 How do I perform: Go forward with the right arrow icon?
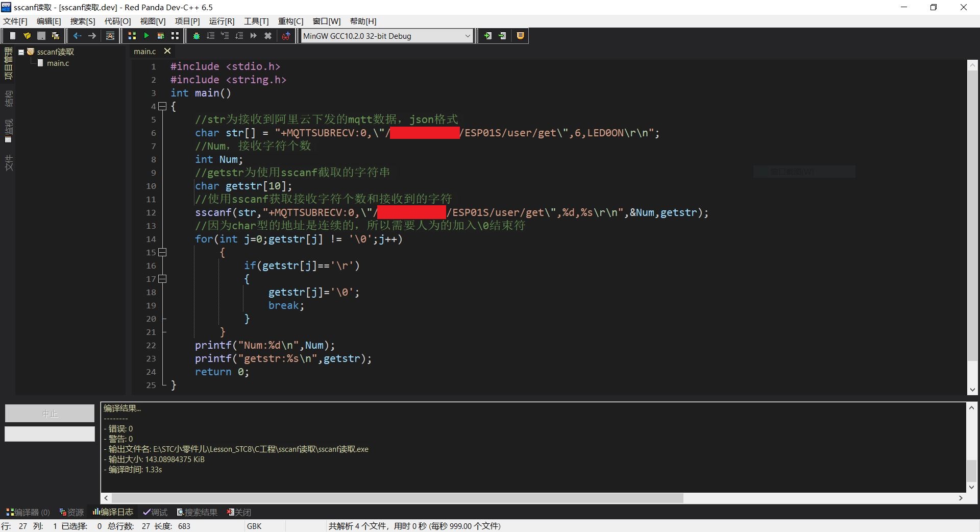92,36
